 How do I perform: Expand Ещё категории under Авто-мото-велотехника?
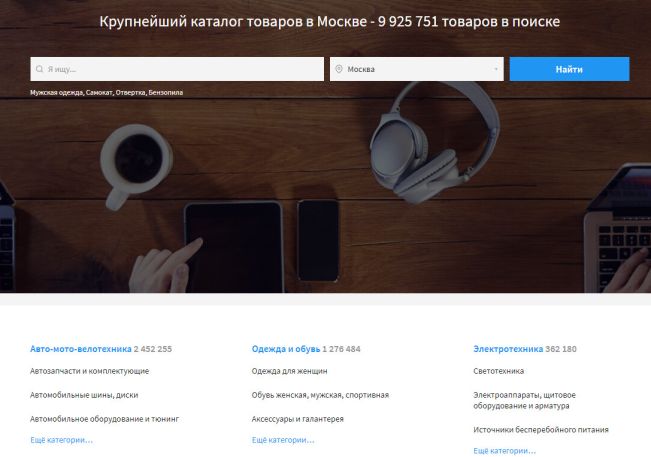click(x=61, y=440)
